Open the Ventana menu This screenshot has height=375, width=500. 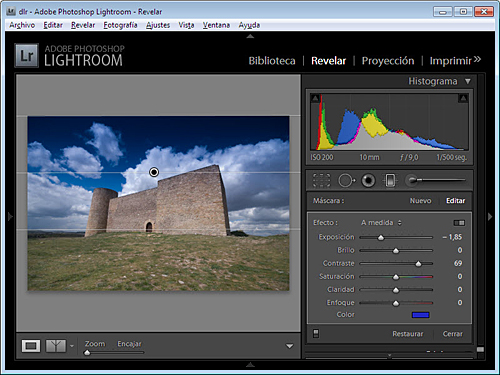216,25
